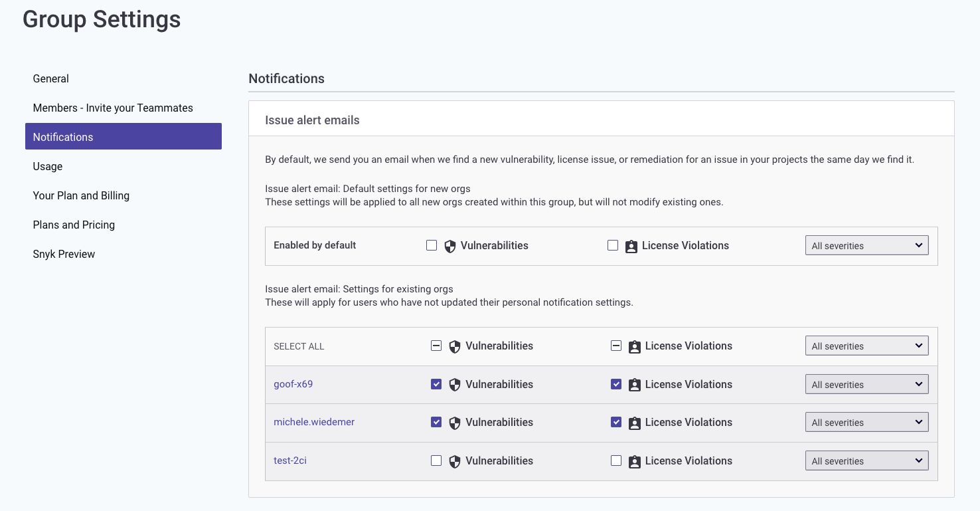Click shield icon in test-2ci row
Screen dimensions: 980x511
[x=455, y=462]
